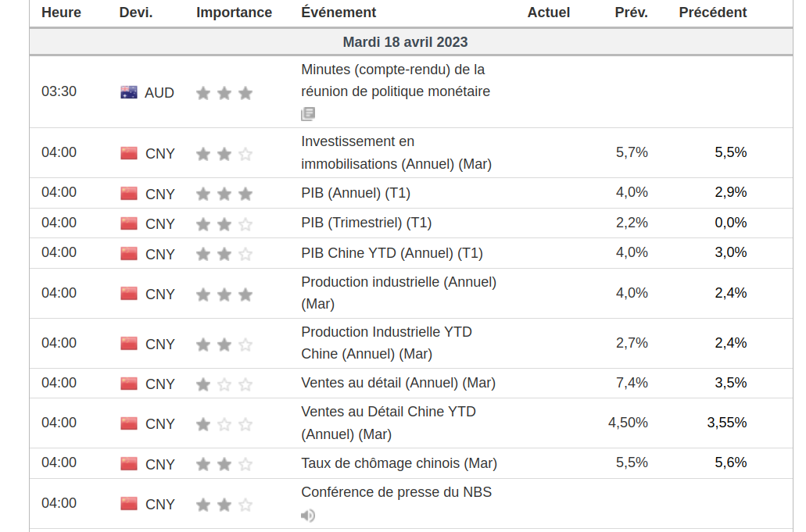Click the Événement column header
Image resolution: width=806 pixels, height=532 pixels.
tap(339, 12)
